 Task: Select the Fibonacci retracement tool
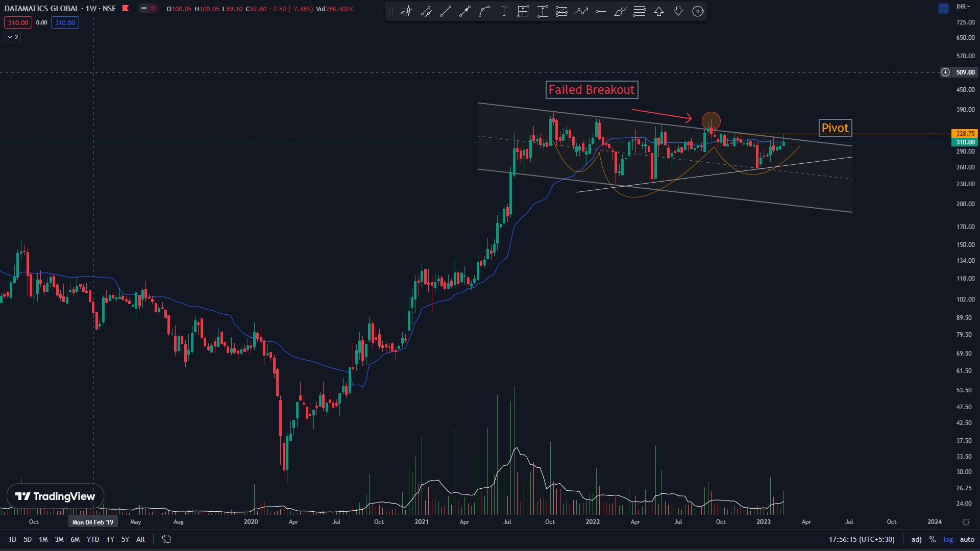561,11
